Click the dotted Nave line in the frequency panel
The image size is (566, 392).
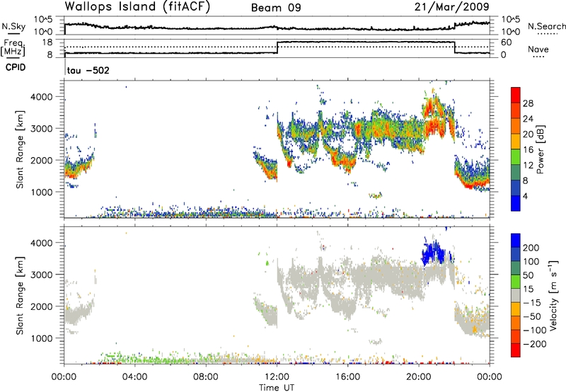coord(277,47)
